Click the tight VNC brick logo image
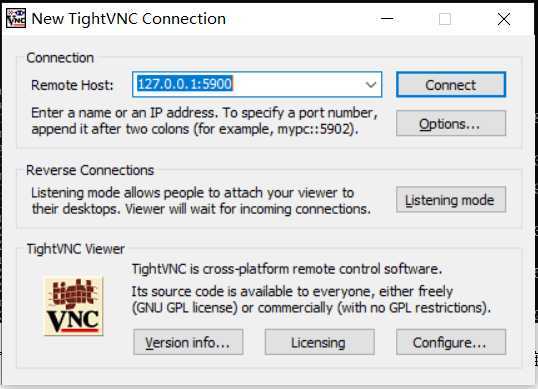The height and width of the screenshot is (389, 538). pos(73,306)
